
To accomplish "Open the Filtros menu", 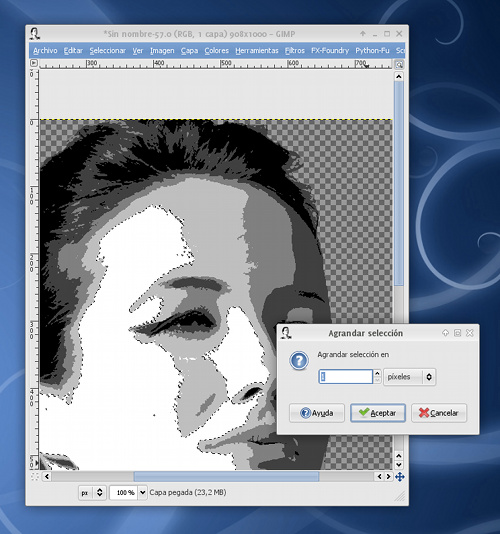I will click(295, 51).
